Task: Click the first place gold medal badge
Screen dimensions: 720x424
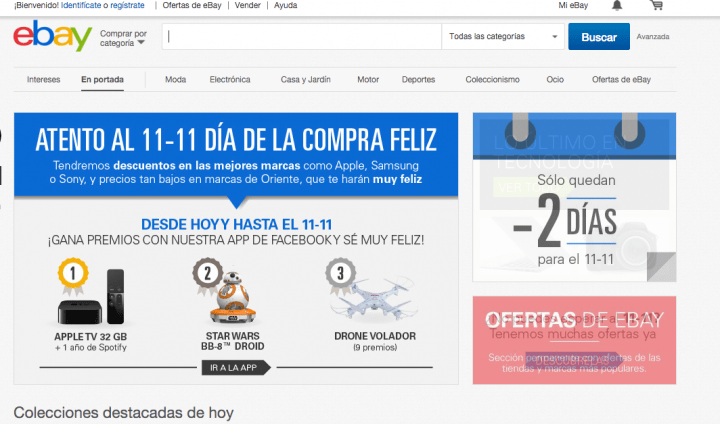Action: click(73, 276)
